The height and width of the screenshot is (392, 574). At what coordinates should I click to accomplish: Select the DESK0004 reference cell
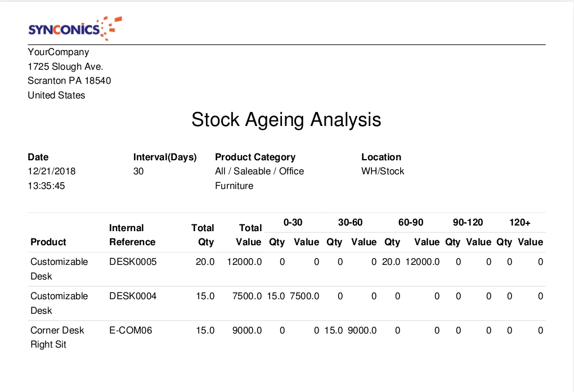click(133, 296)
